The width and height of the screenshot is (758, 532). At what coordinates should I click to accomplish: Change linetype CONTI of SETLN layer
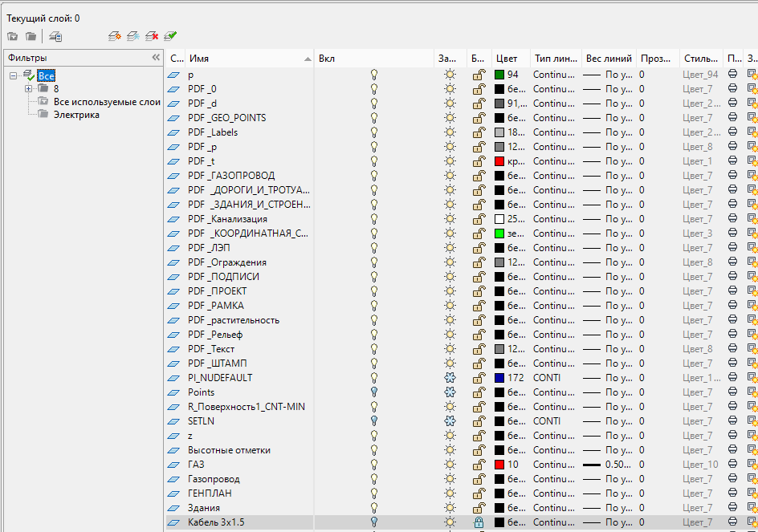(547, 421)
